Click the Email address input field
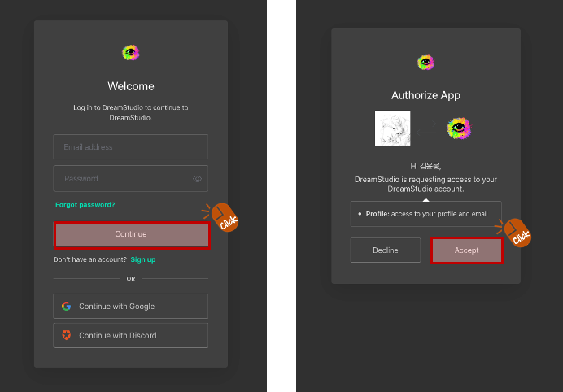Viewport: 563px width, 392px height. point(131,147)
